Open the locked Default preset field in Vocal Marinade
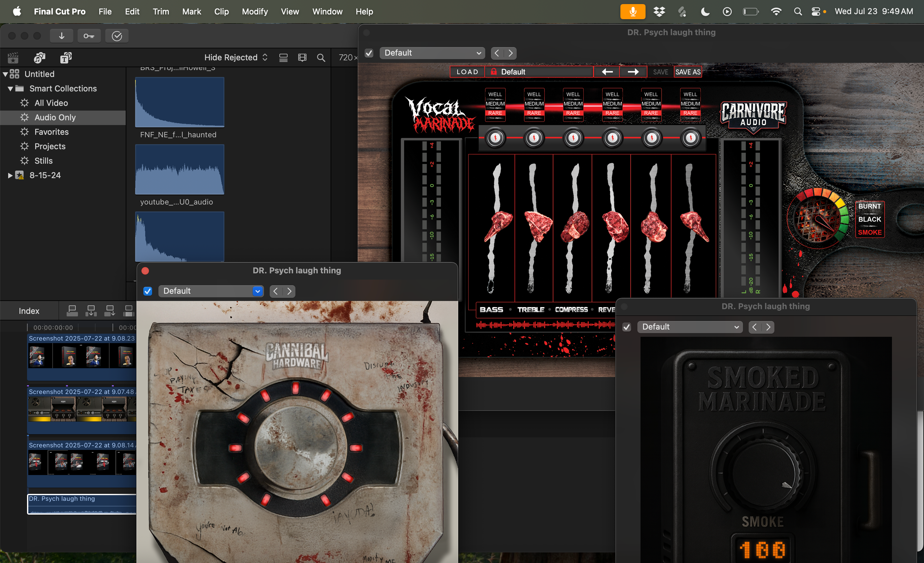The image size is (924, 563). point(539,72)
